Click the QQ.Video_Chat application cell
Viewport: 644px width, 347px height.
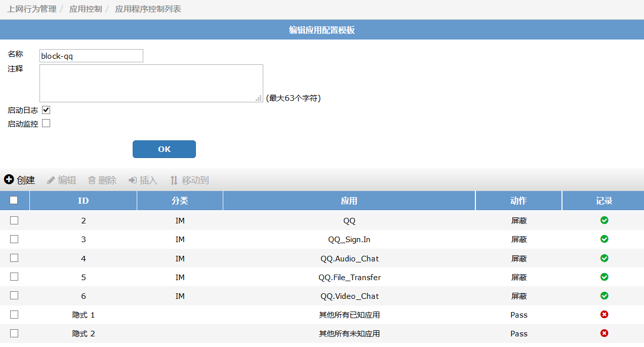pos(349,296)
